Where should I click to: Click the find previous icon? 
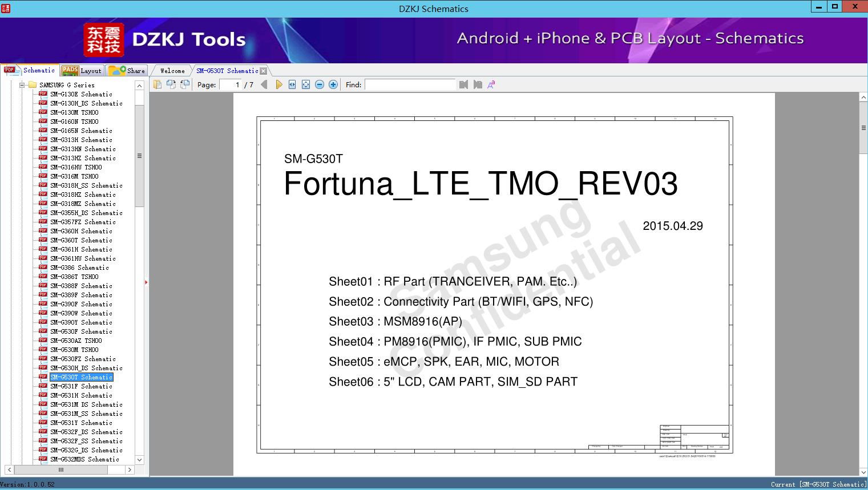(x=463, y=84)
